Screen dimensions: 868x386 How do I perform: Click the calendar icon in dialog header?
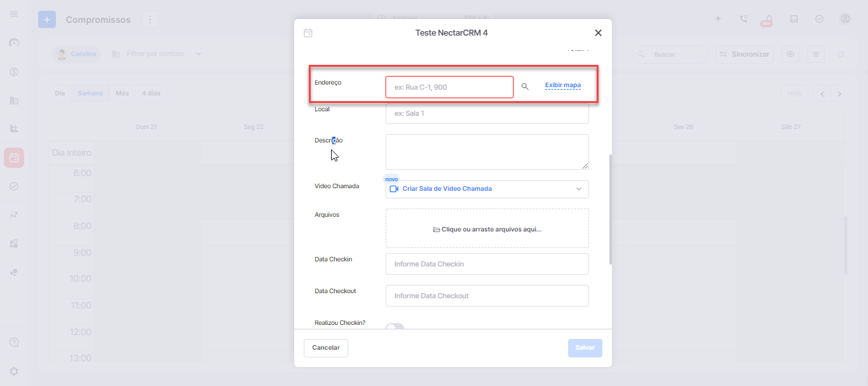click(308, 33)
